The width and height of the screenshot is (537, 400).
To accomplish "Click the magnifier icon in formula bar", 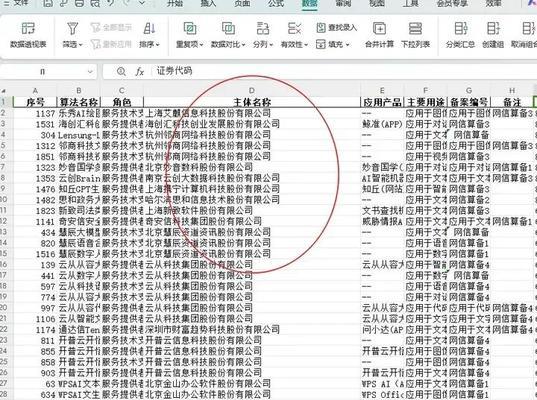I will click(121, 72).
